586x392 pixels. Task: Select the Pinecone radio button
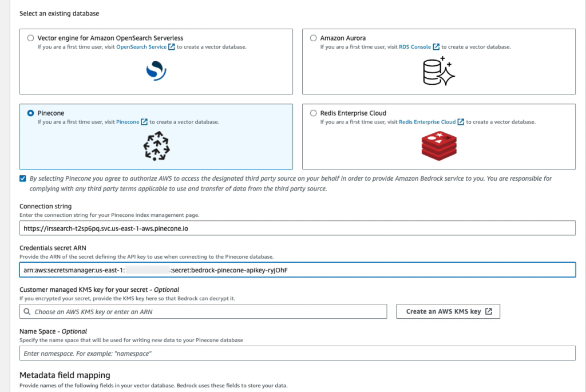pos(31,113)
